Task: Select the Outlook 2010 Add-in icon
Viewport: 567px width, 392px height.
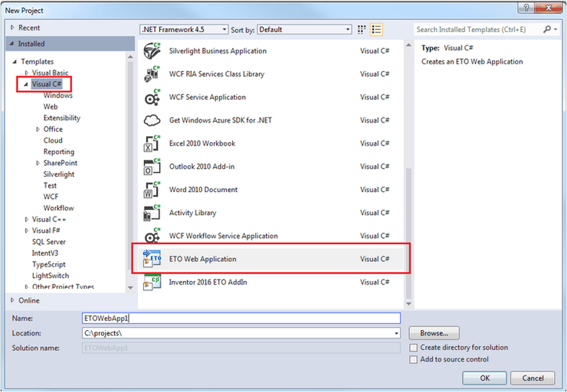Action: (x=152, y=166)
